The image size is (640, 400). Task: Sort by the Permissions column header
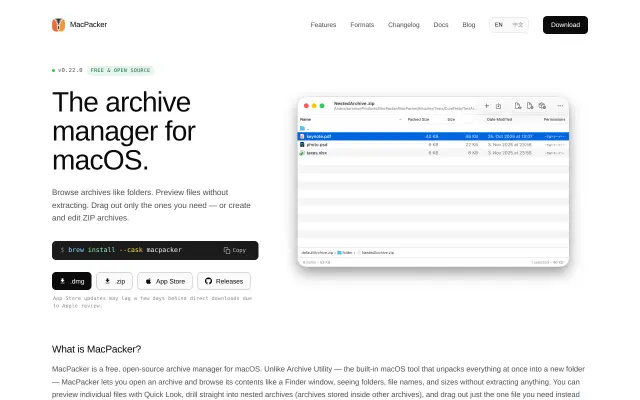pos(555,120)
